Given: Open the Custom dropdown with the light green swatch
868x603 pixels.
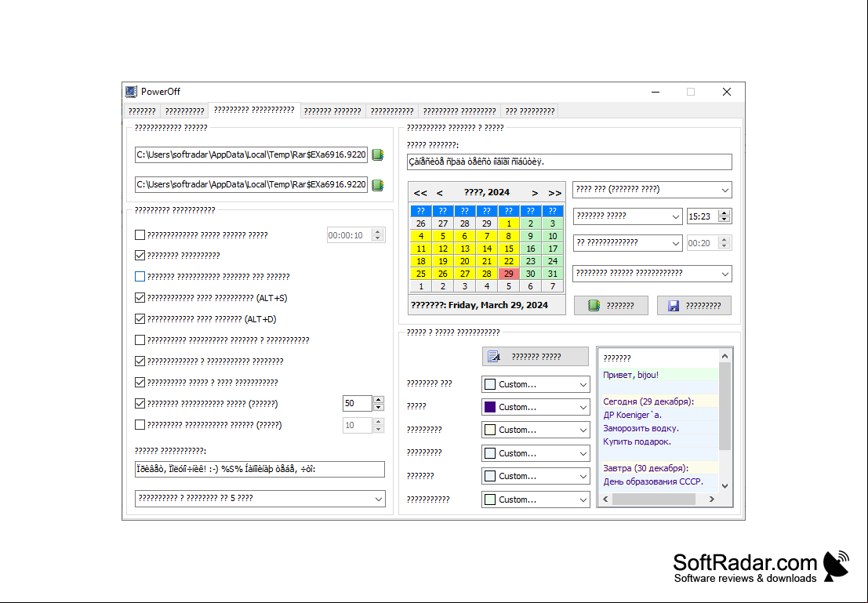Looking at the screenshot, I should tap(536, 499).
